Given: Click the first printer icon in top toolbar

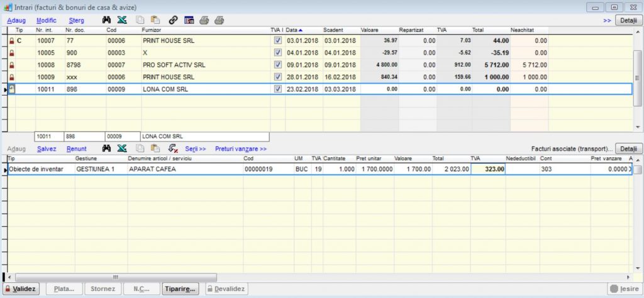Looking at the screenshot, I should (204, 20).
